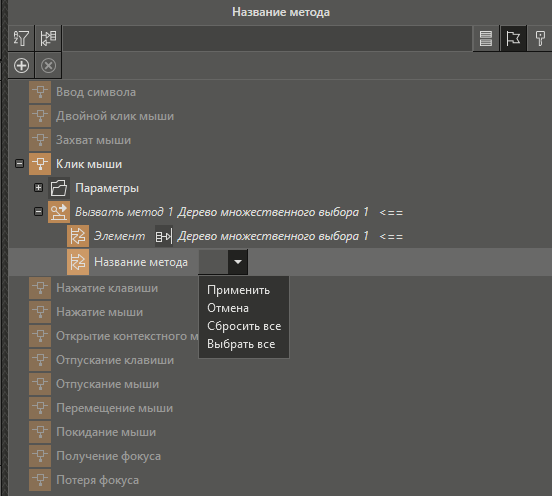
Task: Click the Параметры folder icon
Action: 59,188
